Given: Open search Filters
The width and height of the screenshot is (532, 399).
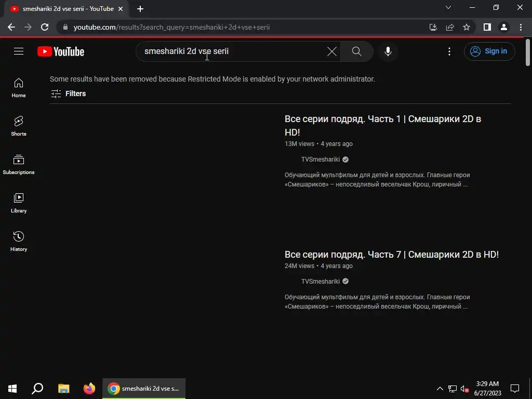Looking at the screenshot, I should (68, 94).
